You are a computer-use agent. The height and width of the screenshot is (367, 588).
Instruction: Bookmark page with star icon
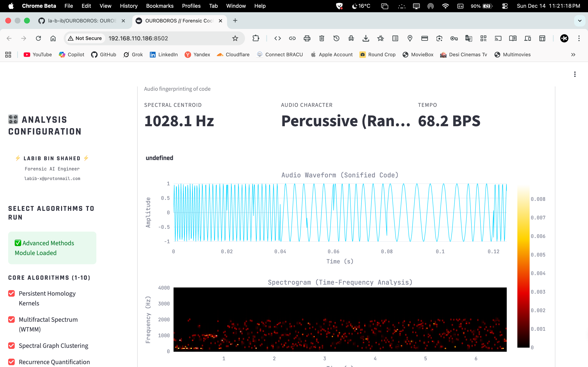point(235,38)
